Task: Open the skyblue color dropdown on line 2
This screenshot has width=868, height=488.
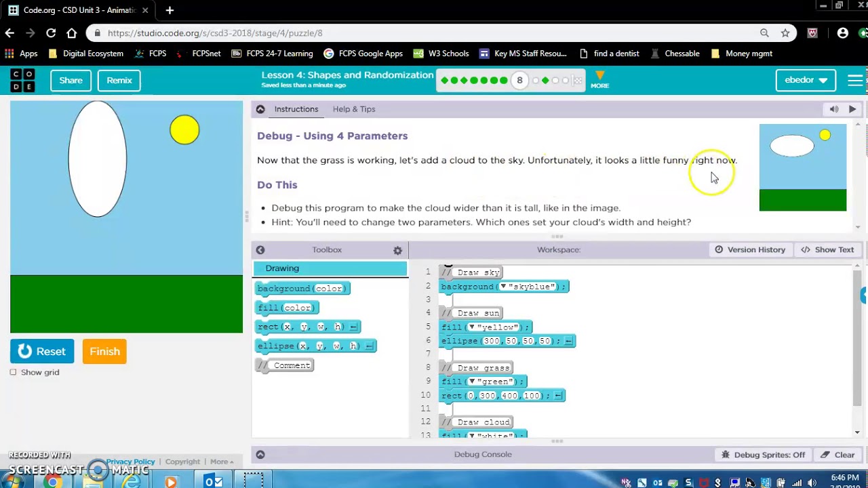Action: point(503,287)
